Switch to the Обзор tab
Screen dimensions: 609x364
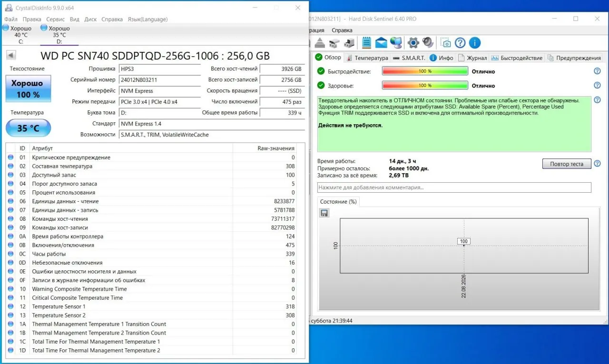point(329,58)
